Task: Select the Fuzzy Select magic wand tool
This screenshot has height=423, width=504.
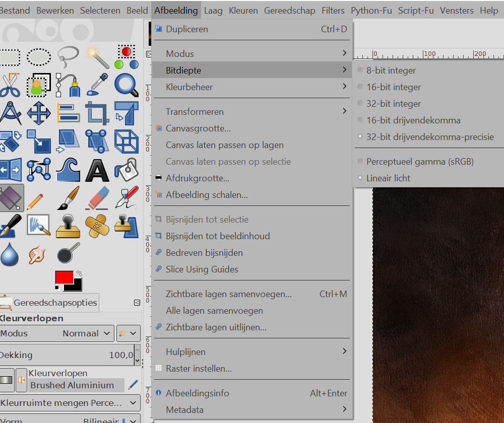Action: (x=97, y=57)
